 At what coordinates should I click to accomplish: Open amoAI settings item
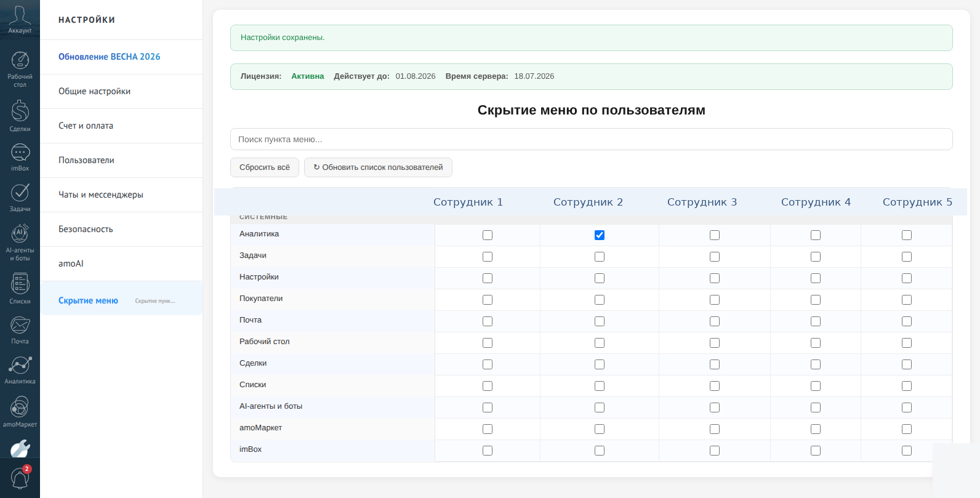point(121,263)
